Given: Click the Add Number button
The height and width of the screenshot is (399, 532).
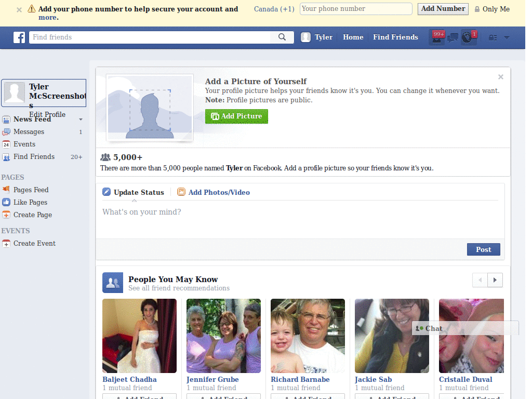Looking at the screenshot, I should tap(443, 9).
